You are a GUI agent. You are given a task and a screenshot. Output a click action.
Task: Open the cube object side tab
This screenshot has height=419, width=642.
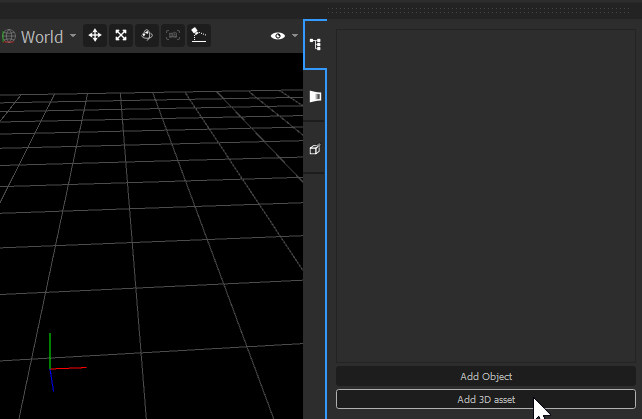pyautogui.click(x=315, y=149)
